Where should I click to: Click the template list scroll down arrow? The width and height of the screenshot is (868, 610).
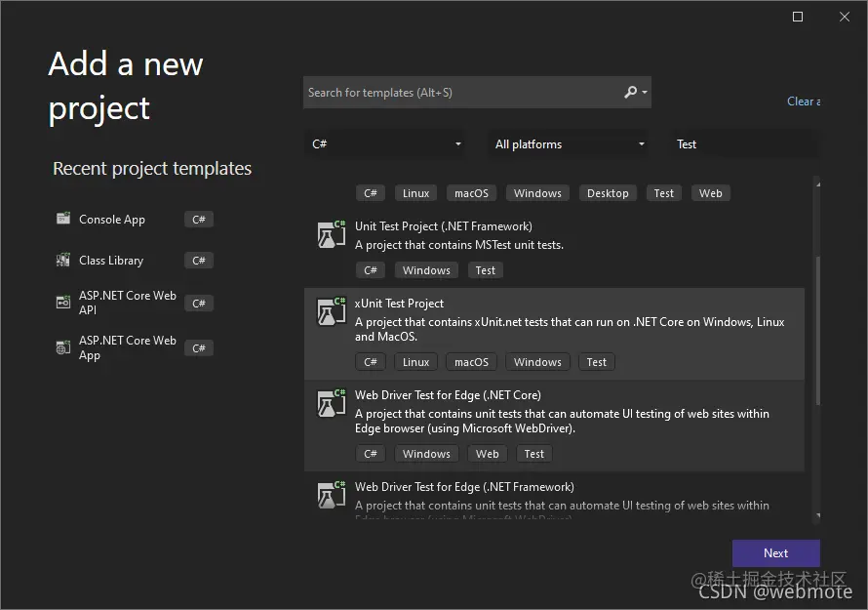point(817,515)
